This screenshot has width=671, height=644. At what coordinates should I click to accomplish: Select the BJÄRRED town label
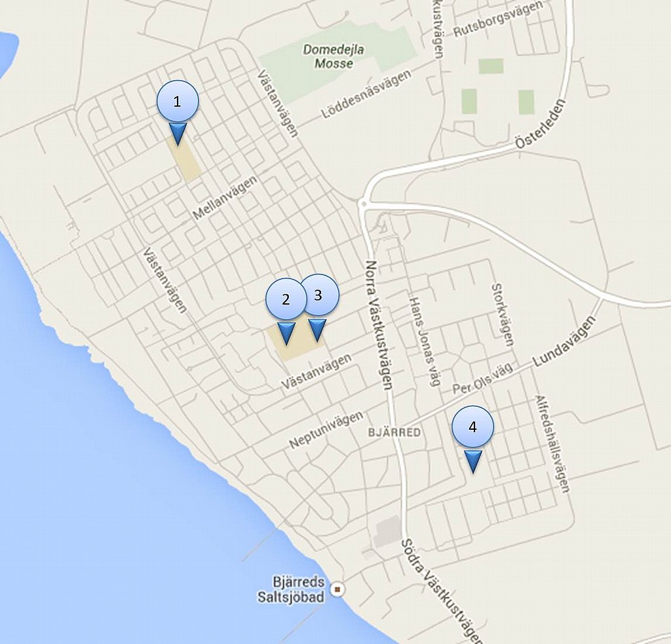click(394, 432)
